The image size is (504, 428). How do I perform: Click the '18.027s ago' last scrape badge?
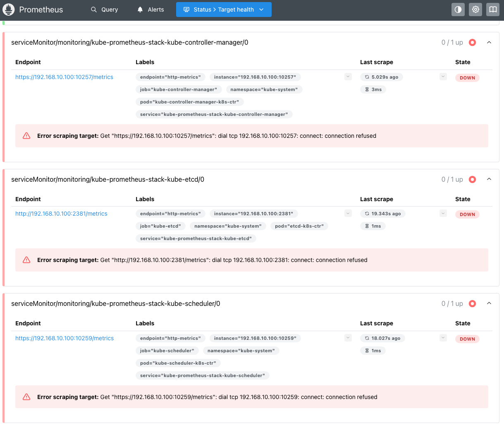(382, 338)
